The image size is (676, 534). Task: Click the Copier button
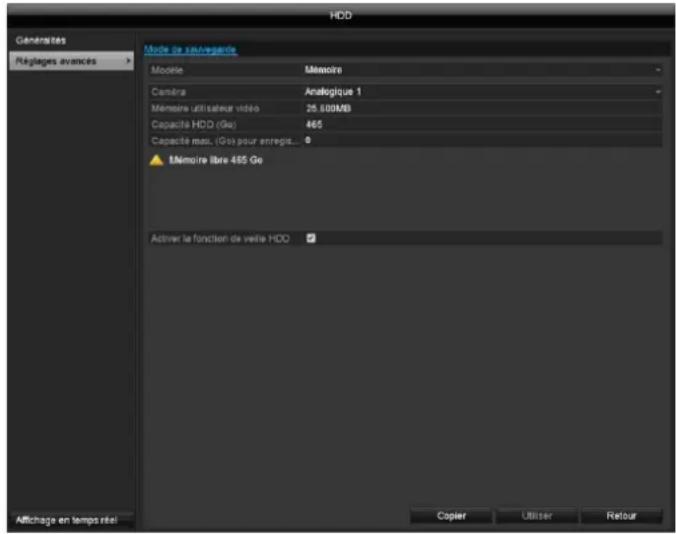tap(451, 515)
